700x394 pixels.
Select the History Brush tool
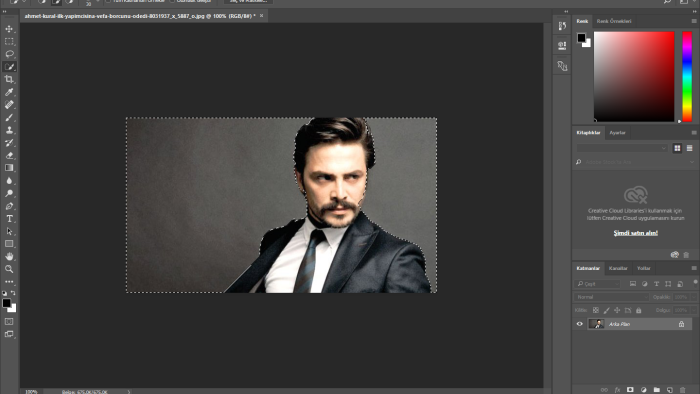pos(9,143)
